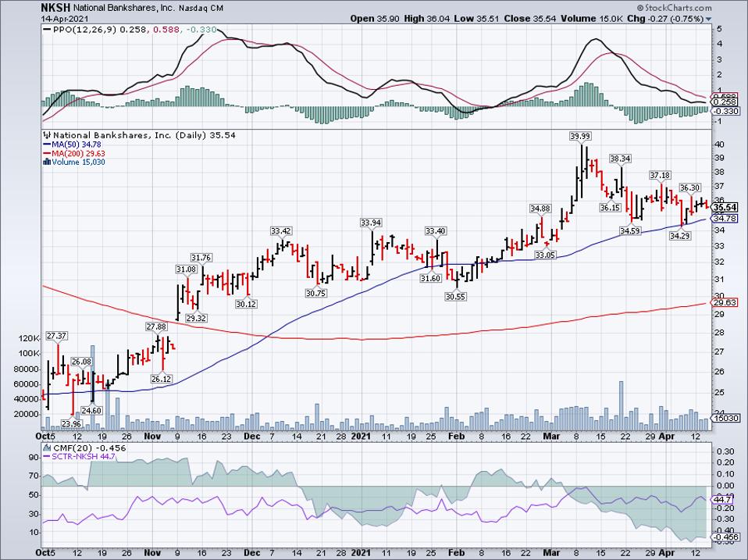Click the 31.08 price high label
Screen dimensions: 748x560
pos(186,269)
